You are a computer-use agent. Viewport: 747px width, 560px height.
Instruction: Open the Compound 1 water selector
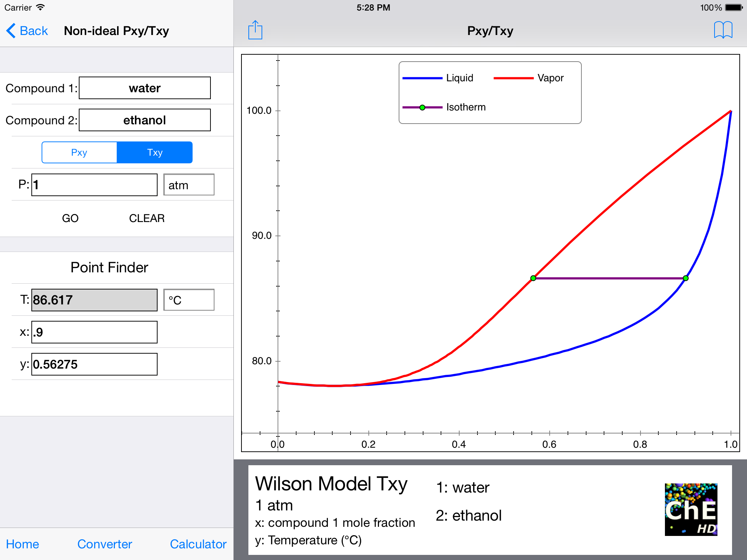pos(144,88)
